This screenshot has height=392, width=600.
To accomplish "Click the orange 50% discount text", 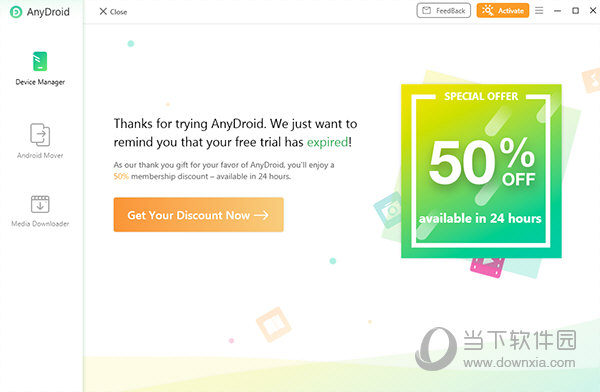I will (121, 176).
